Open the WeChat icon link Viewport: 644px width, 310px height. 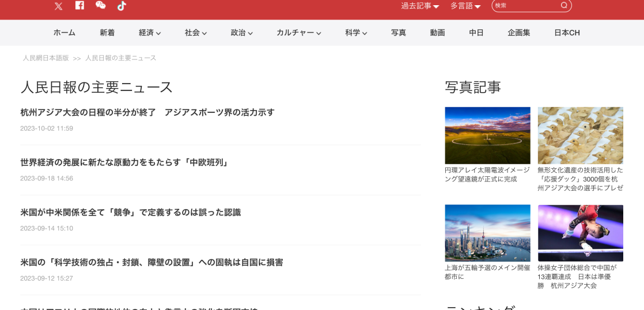pyautogui.click(x=100, y=5)
